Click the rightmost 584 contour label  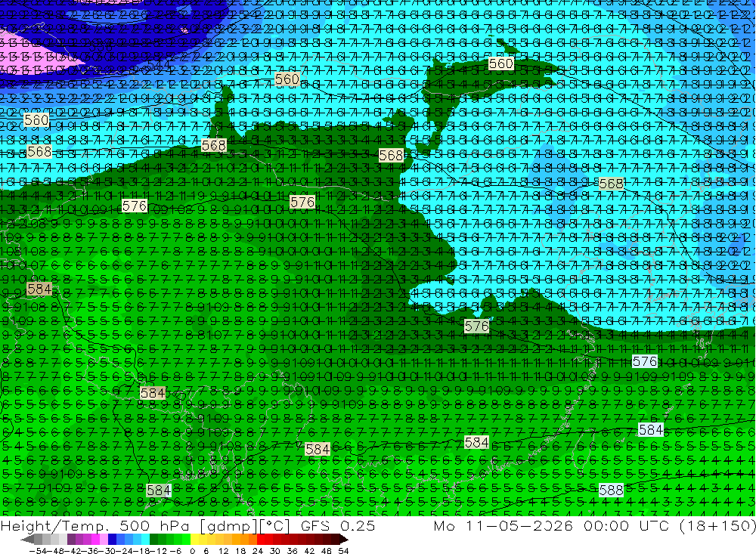click(x=650, y=429)
